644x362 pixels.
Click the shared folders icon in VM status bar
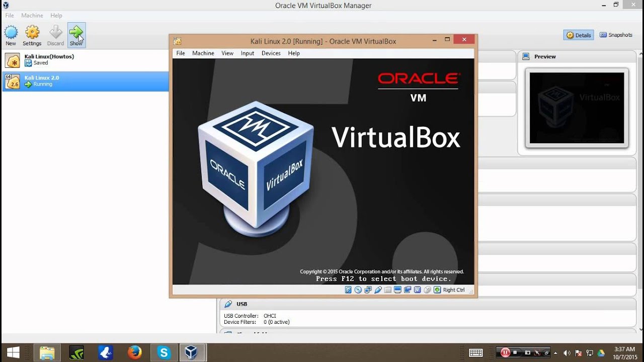pos(388,290)
